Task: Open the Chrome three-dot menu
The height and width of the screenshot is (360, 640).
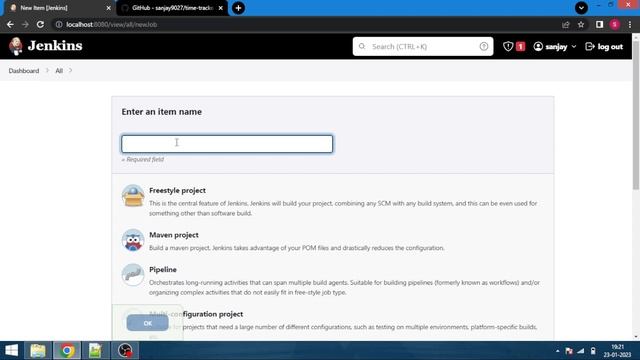Action: click(x=630, y=24)
